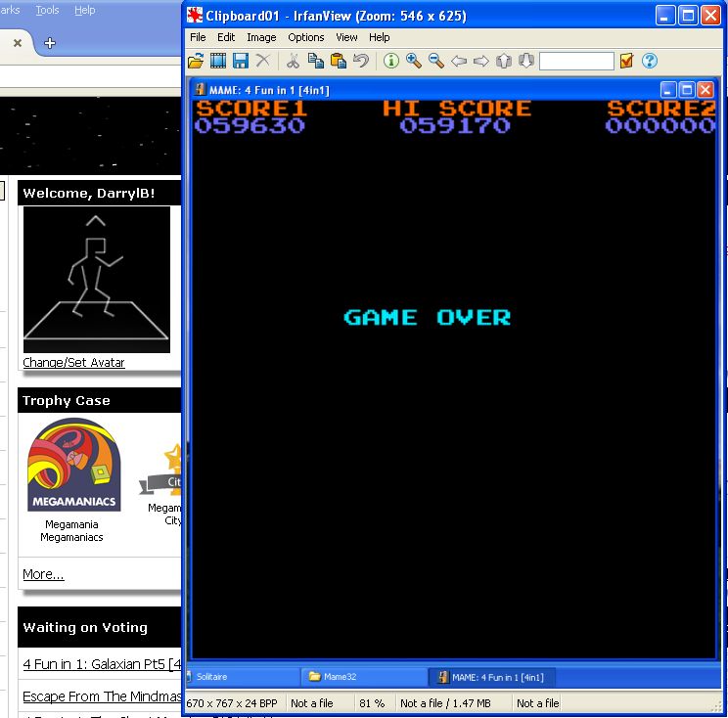Viewport: 728px width, 718px height.
Task: Click the Open file folder icon
Action: pyautogui.click(x=196, y=61)
